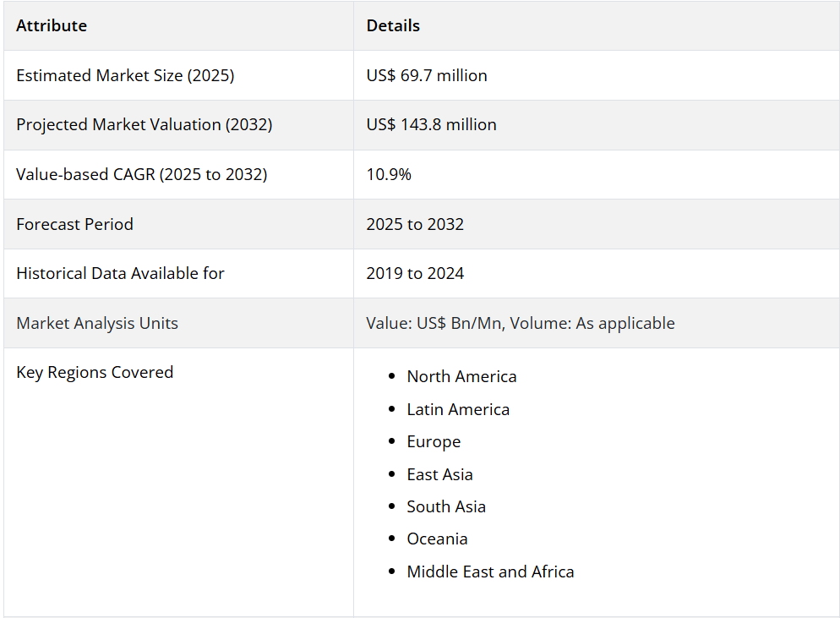Select the Value-based CAGR row label

(x=141, y=175)
